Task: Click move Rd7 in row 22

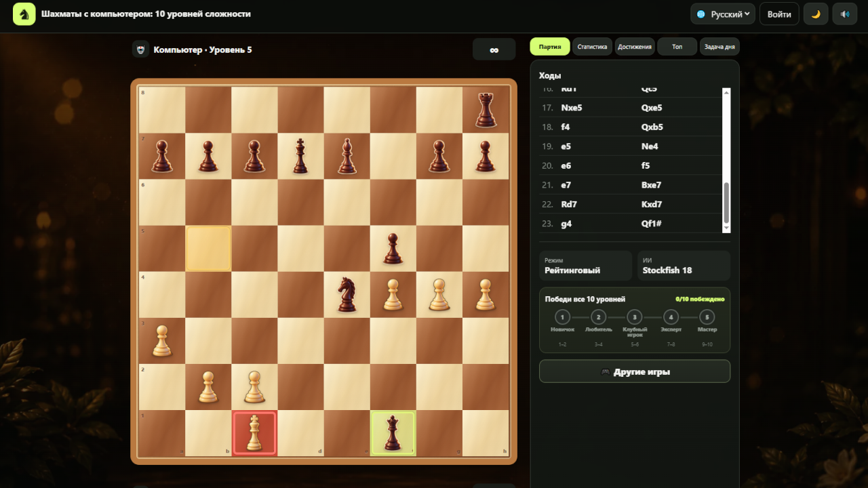Action: click(x=569, y=204)
